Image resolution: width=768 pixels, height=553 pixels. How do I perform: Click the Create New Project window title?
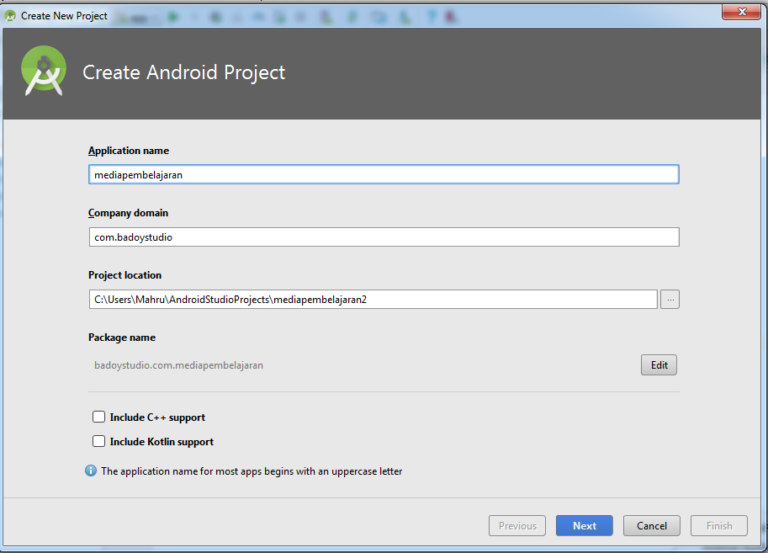pos(64,15)
